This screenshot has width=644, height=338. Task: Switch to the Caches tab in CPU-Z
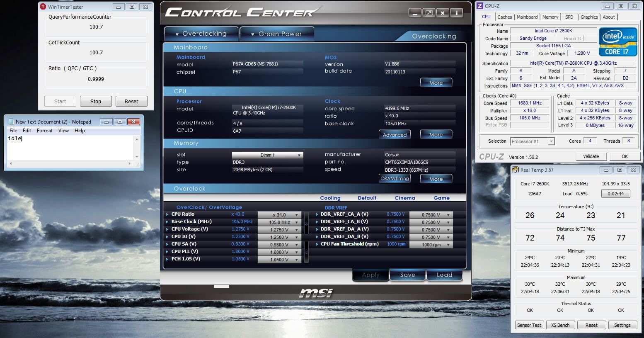[504, 17]
